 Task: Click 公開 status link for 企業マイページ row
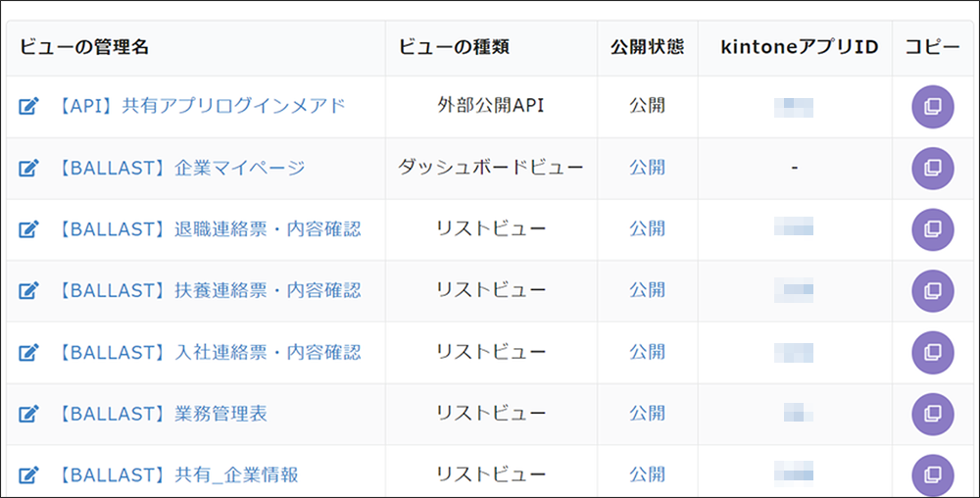pos(647,168)
